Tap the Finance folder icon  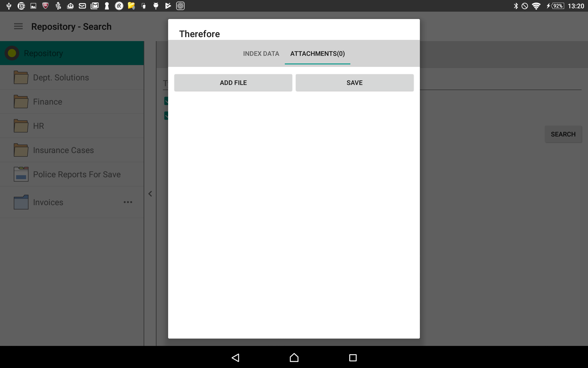(x=21, y=102)
